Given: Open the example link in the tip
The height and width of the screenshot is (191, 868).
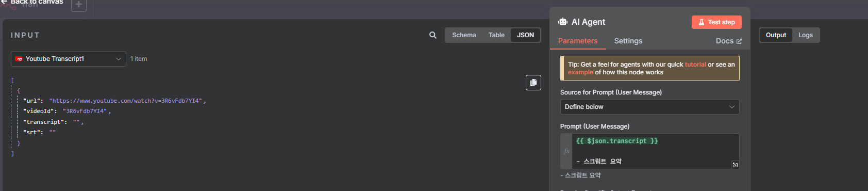Looking at the screenshot, I should (580, 72).
